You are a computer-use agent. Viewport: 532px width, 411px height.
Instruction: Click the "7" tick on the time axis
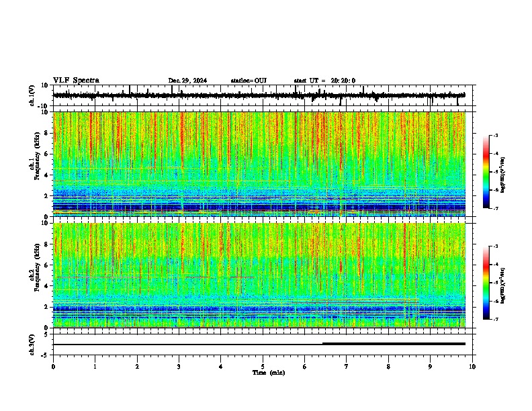point(347,367)
